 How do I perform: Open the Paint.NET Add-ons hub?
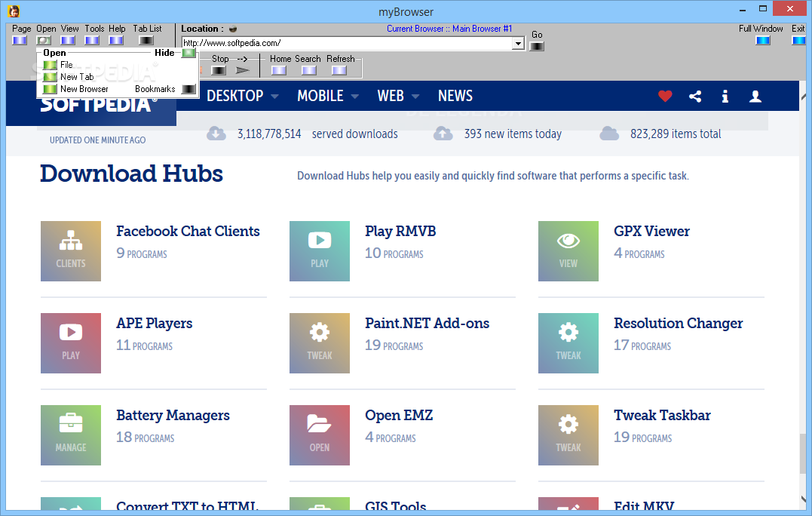click(x=427, y=324)
